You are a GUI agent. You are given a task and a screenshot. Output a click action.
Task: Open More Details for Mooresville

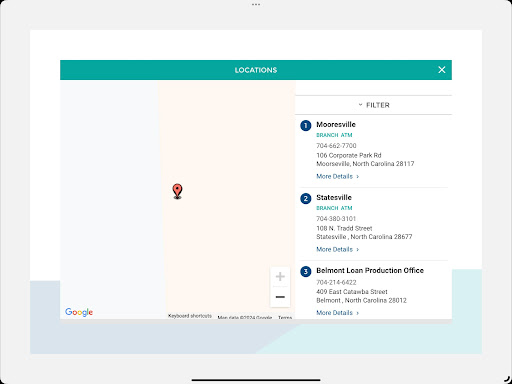[338, 176]
